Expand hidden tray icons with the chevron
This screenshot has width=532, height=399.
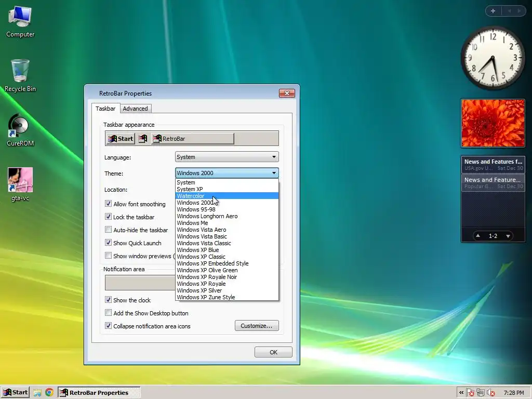pyautogui.click(x=461, y=393)
